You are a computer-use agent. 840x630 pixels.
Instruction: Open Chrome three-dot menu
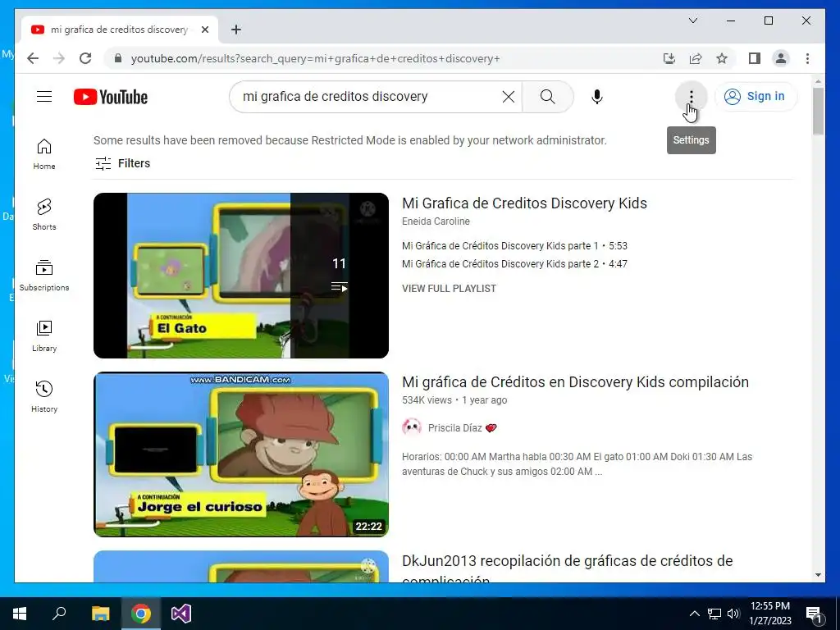(807, 58)
